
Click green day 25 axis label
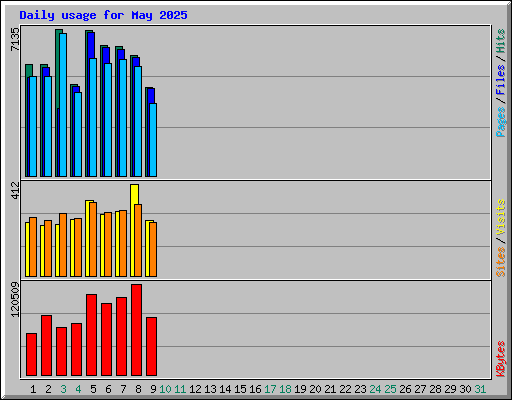click(x=390, y=389)
